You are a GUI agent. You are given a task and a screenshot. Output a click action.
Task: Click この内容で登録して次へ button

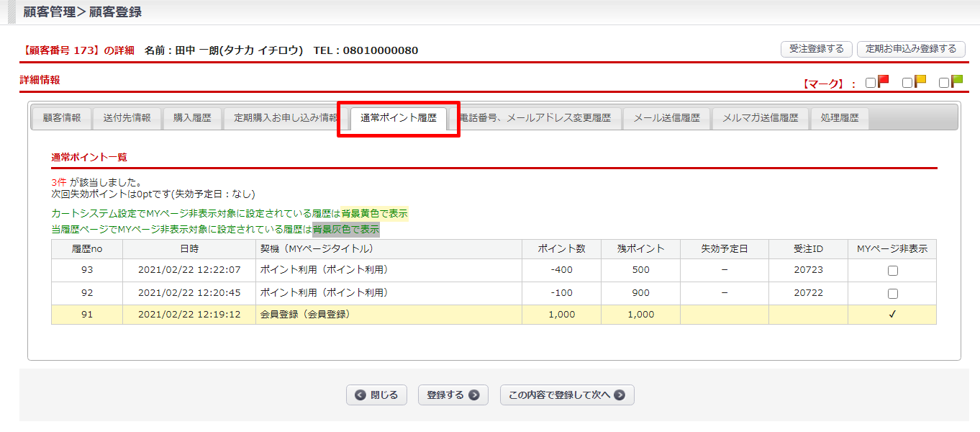(x=567, y=395)
